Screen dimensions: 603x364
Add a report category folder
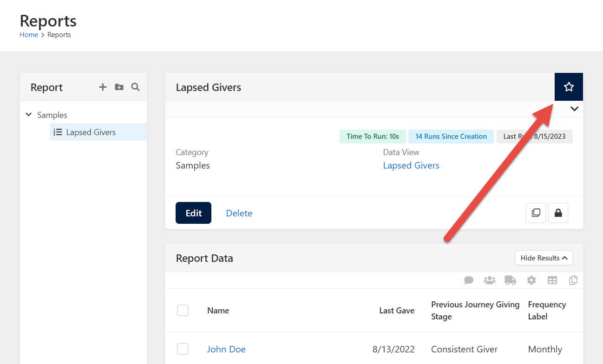pyautogui.click(x=119, y=87)
